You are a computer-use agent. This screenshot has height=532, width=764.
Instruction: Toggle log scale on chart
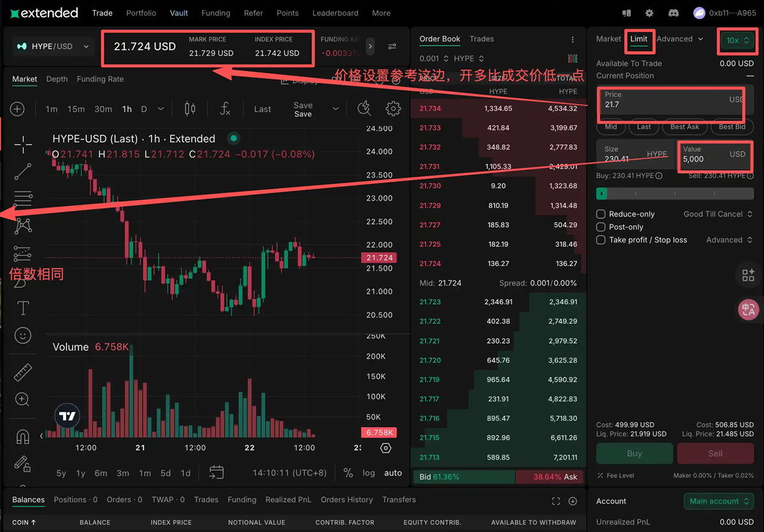369,473
